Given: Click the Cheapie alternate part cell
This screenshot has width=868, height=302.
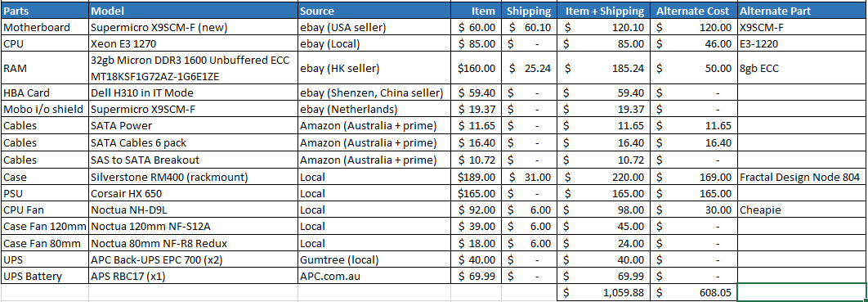Looking at the screenshot, I should click(801, 210).
